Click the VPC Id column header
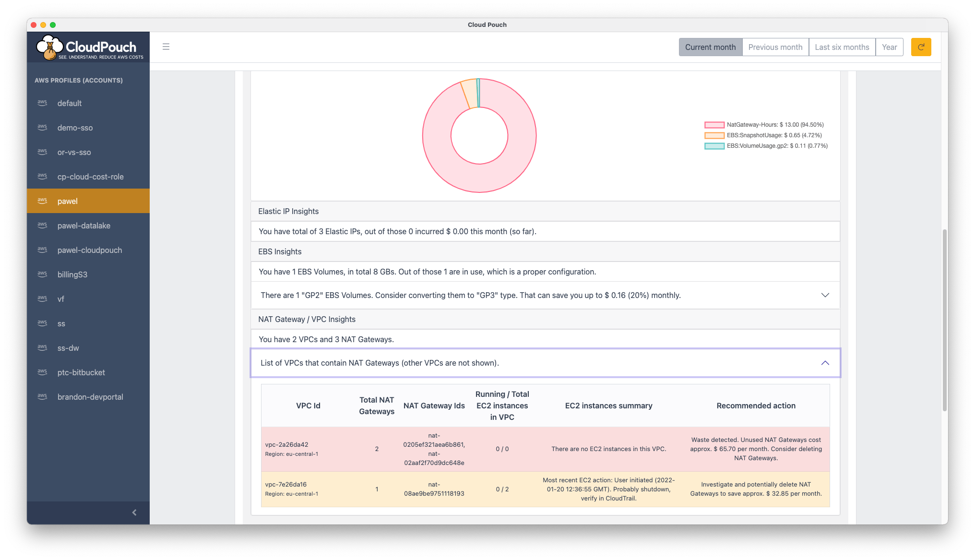Viewport: 975px width, 560px height. (308, 405)
